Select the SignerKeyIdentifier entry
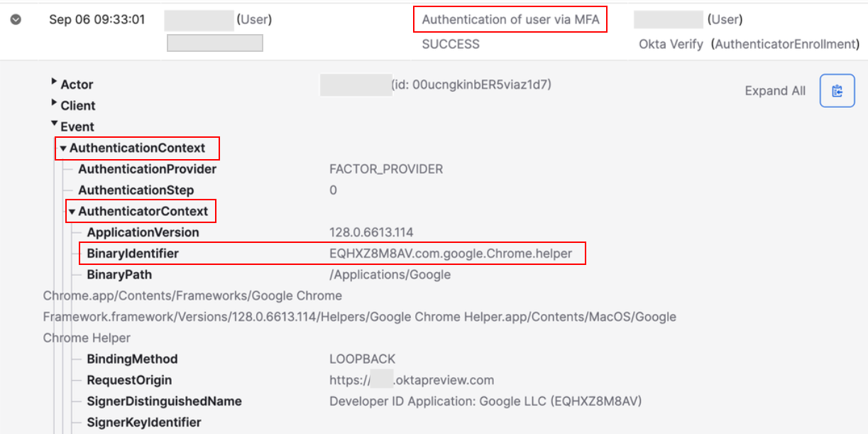The image size is (868, 434). [x=144, y=422]
